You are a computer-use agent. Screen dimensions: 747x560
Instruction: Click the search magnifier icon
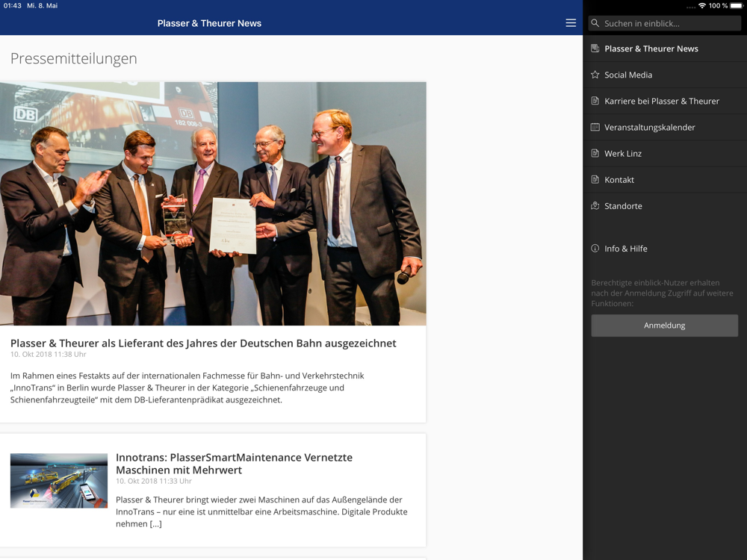coord(595,23)
